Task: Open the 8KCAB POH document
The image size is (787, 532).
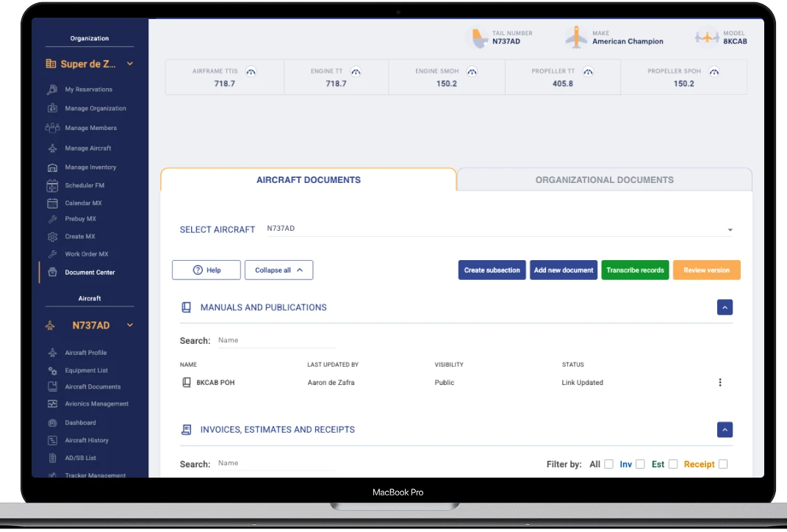Action: [x=215, y=382]
